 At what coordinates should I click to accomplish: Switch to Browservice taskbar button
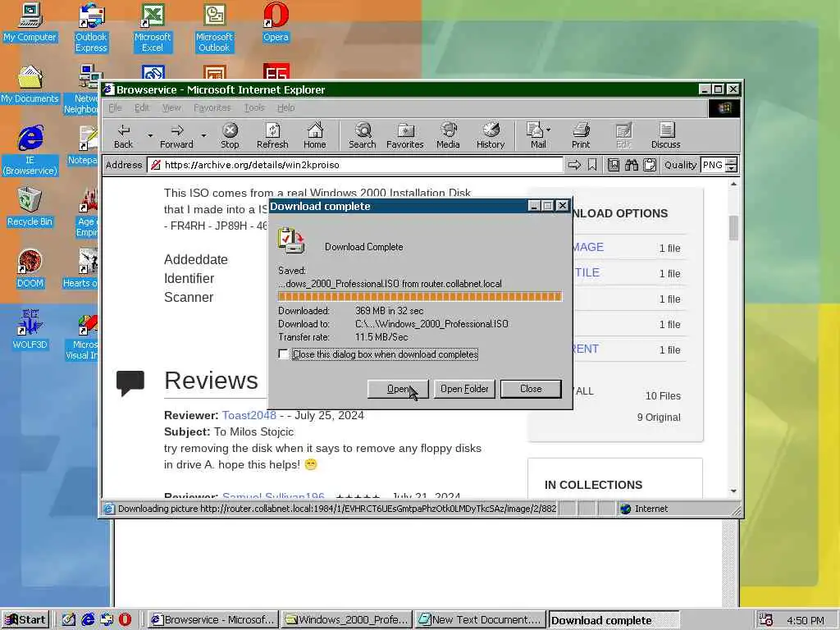(x=212, y=620)
